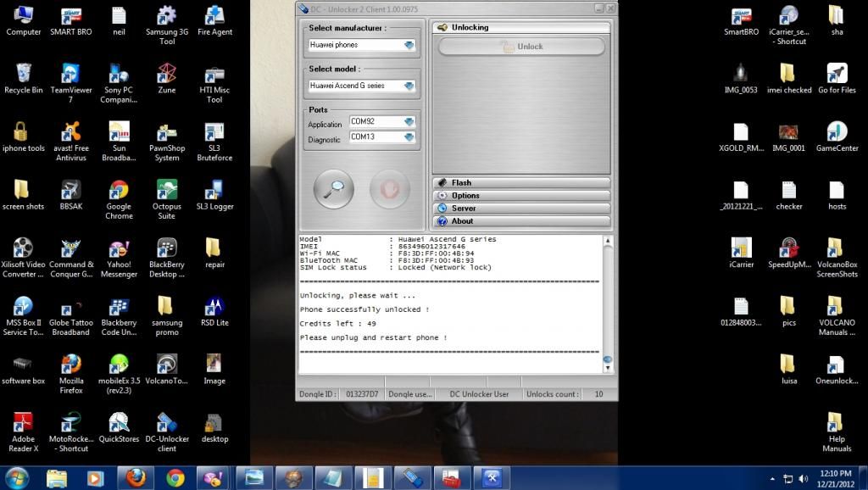The height and width of the screenshot is (490, 868).
Task: Open the Unlocking section header
Action: point(521,27)
